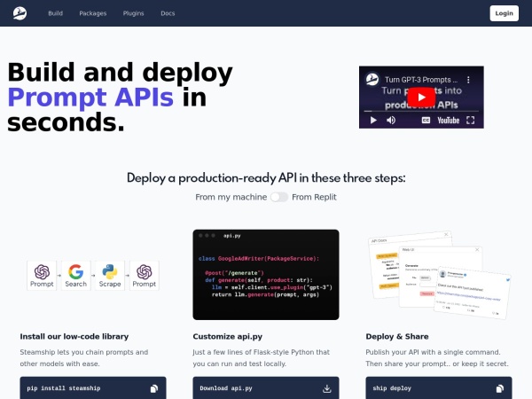This screenshot has height=399, width=532.
Task: Go to the Packages page
Action: pos(92,13)
